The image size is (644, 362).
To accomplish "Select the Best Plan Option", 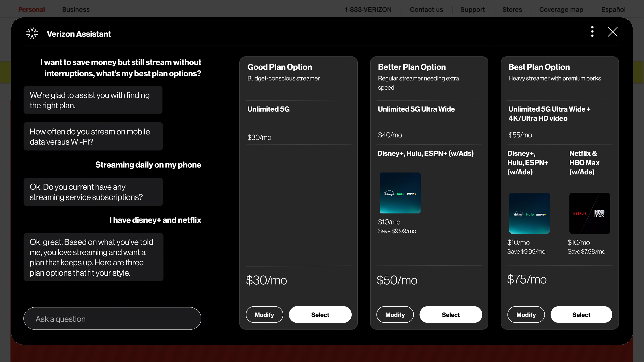I will [x=581, y=315].
